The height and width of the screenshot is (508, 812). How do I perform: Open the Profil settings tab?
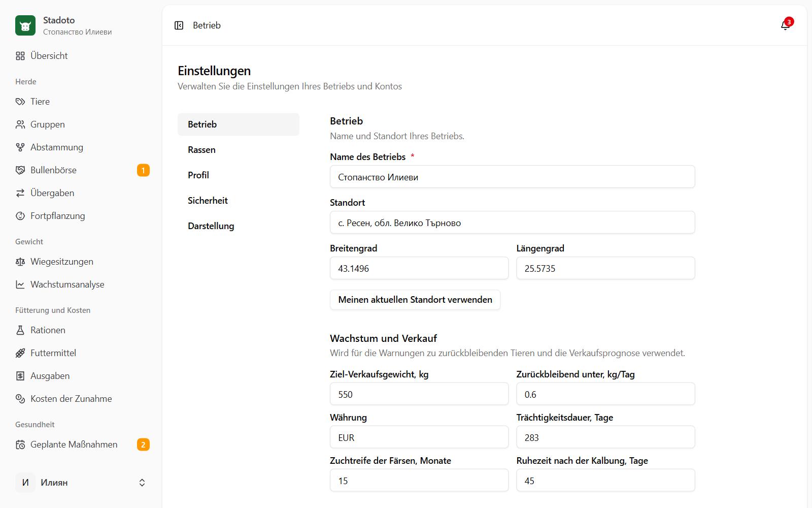239,175
